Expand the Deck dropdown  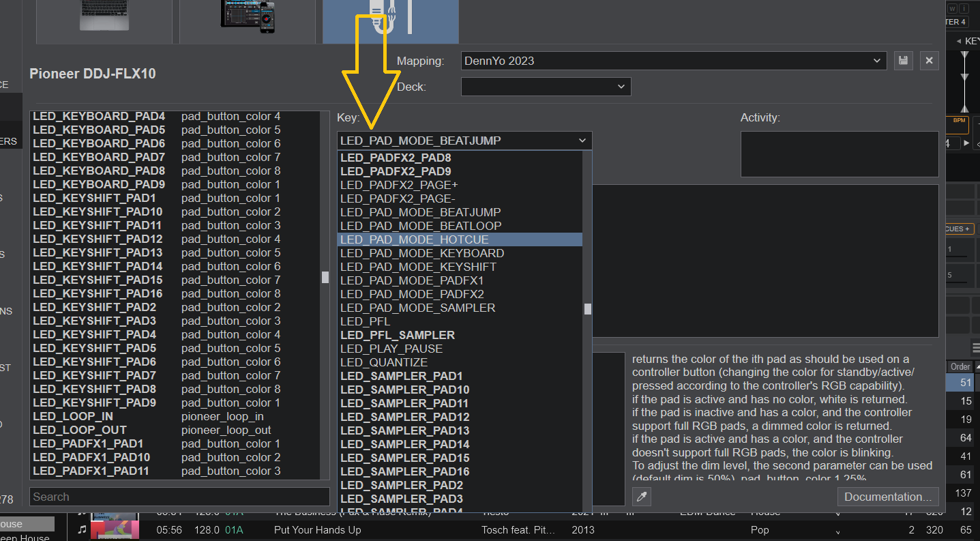pos(546,87)
